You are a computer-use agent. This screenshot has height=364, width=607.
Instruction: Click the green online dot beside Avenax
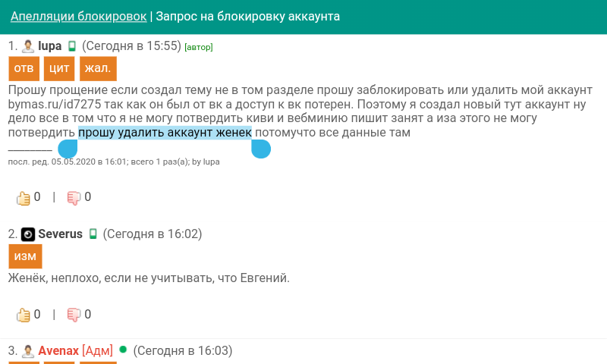[123, 350]
